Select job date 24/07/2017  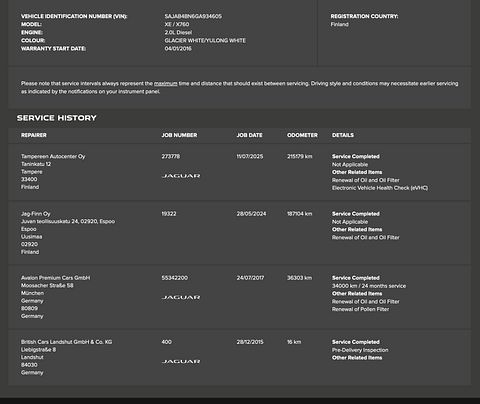pyautogui.click(x=250, y=278)
